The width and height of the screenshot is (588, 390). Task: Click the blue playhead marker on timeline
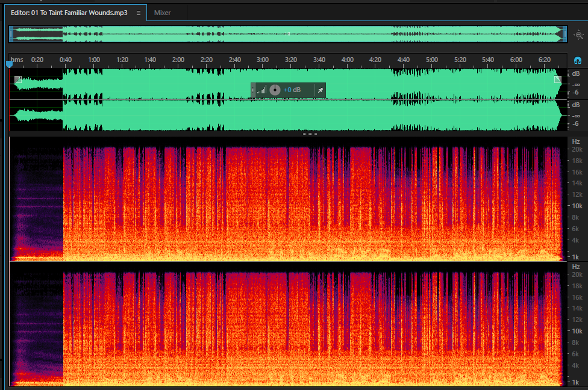[x=10, y=64]
